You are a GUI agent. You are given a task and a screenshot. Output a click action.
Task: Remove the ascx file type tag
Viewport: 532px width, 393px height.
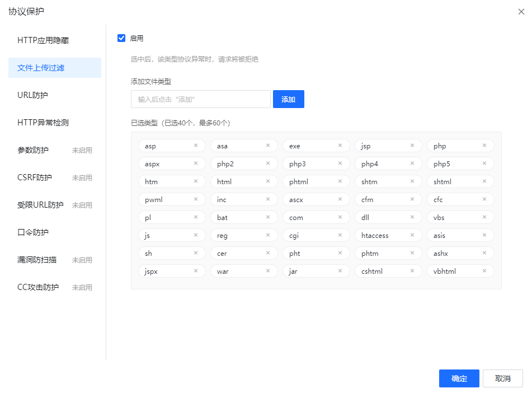tap(340, 199)
